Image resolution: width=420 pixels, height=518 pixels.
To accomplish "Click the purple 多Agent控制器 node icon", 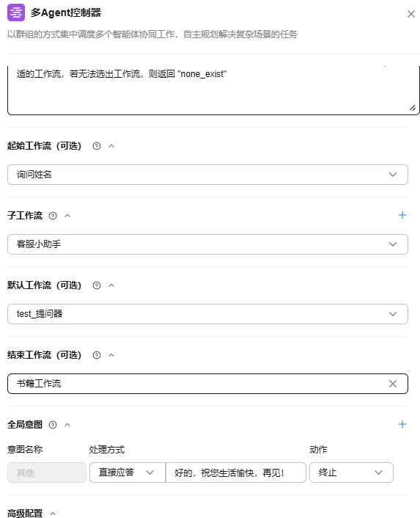I will (16, 12).
